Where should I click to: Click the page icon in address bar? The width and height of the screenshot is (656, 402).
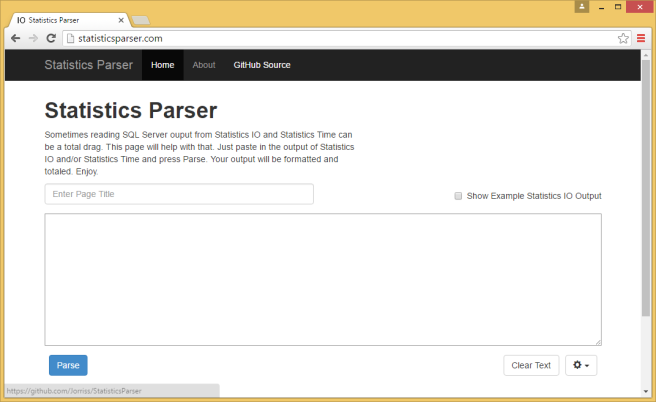[x=71, y=38]
